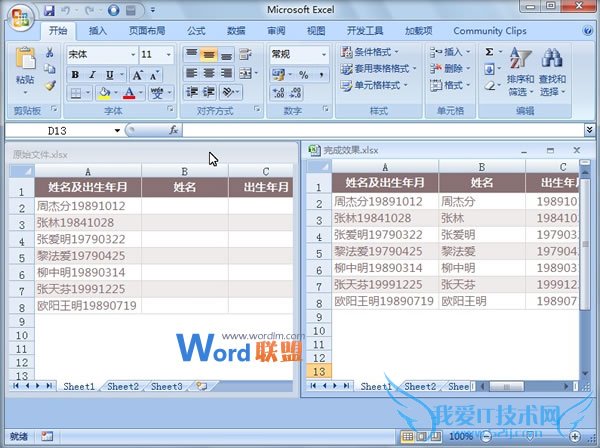600x448 pixels.
Task: Select Sheet2 tab in 原始文件.xlsx window
Action: click(123, 386)
